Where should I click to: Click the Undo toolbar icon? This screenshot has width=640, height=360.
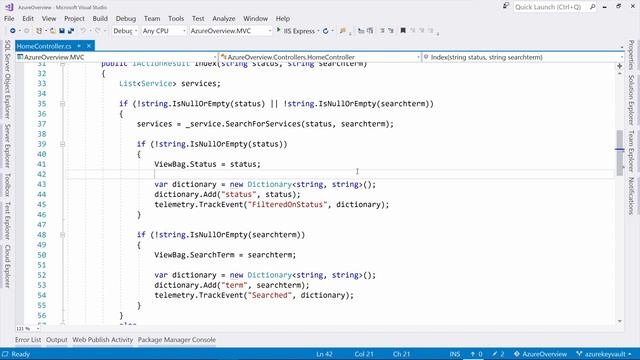click(x=83, y=31)
